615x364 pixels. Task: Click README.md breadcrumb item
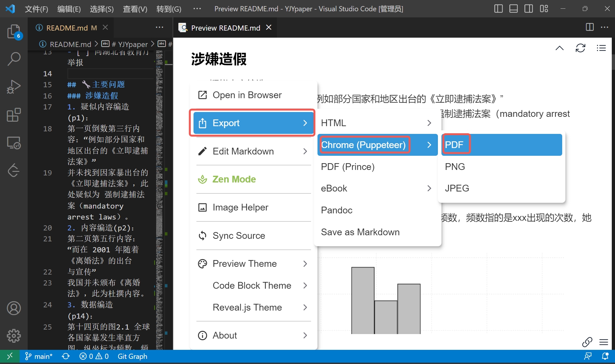pos(65,44)
